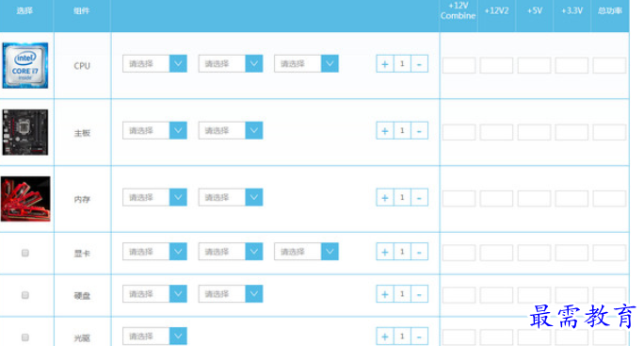This screenshot has width=644, height=346.
Task: Click the 总功率 column header
Action: 609,11
